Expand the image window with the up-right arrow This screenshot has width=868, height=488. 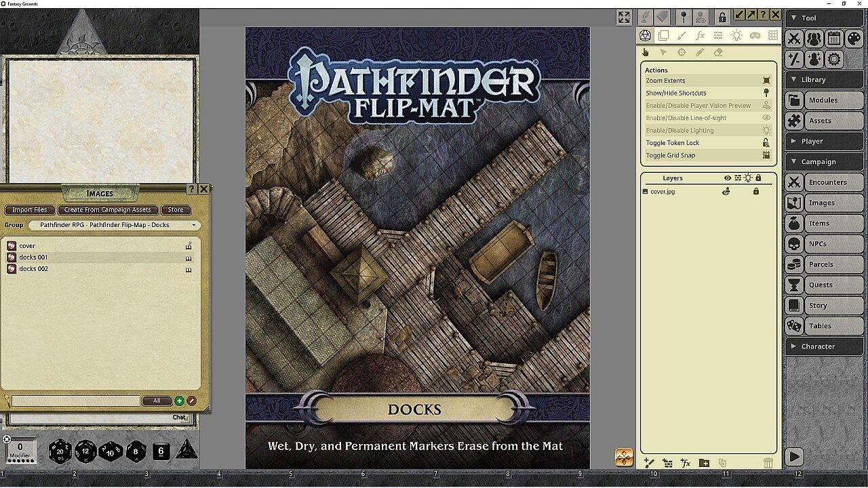point(751,14)
